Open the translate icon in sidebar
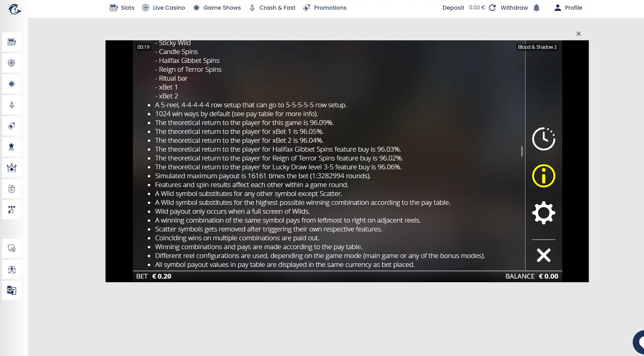The width and height of the screenshot is (644, 356). pyautogui.click(x=12, y=290)
